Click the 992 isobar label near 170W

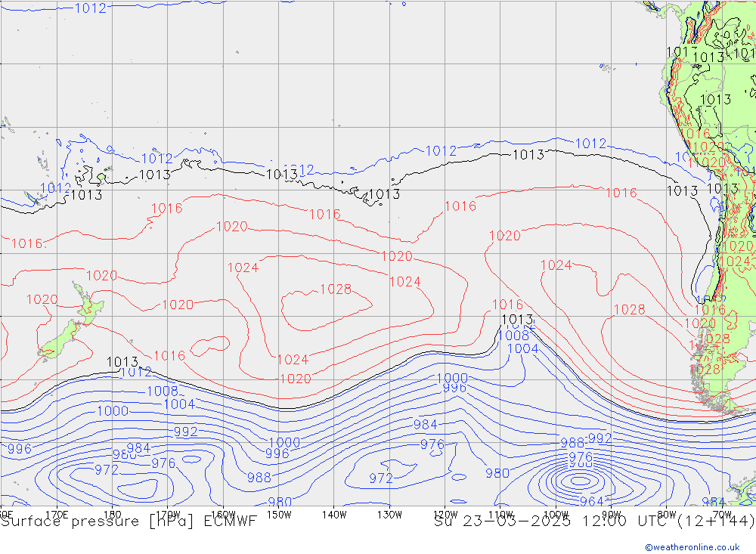point(186,432)
